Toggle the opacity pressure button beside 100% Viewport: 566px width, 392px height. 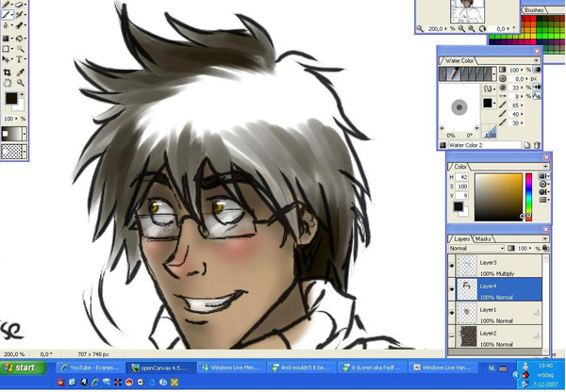pyautogui.click(x=537, y=69)
